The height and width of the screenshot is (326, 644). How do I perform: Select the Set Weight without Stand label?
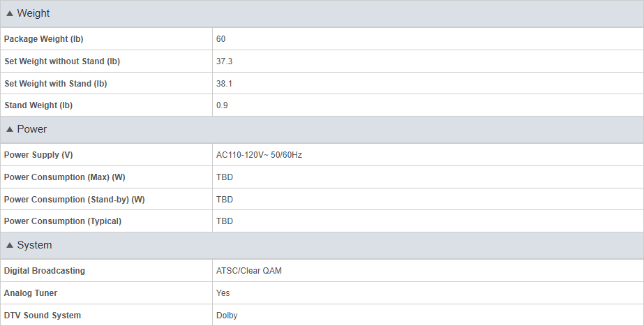(x=62, y=61)
